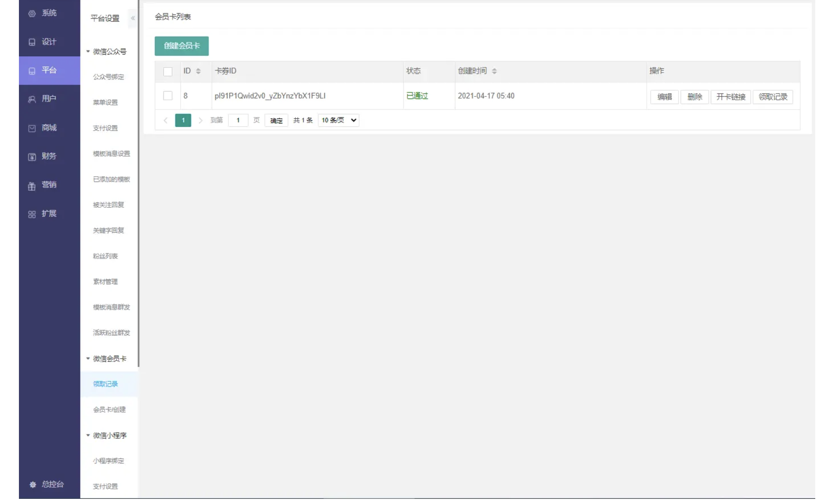
Task: Select page 1 in pagination
Action: click(x=183, y=120)
